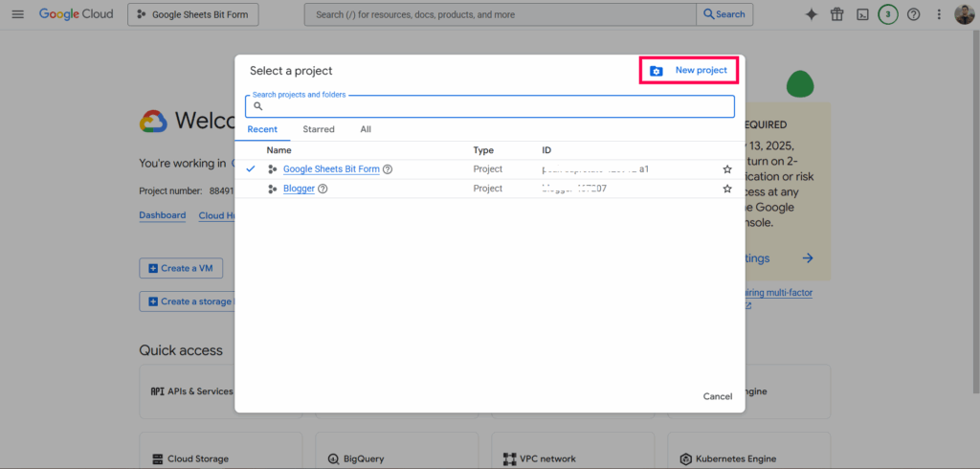Open BigQuery quick access card

click(x=397, y=450)
